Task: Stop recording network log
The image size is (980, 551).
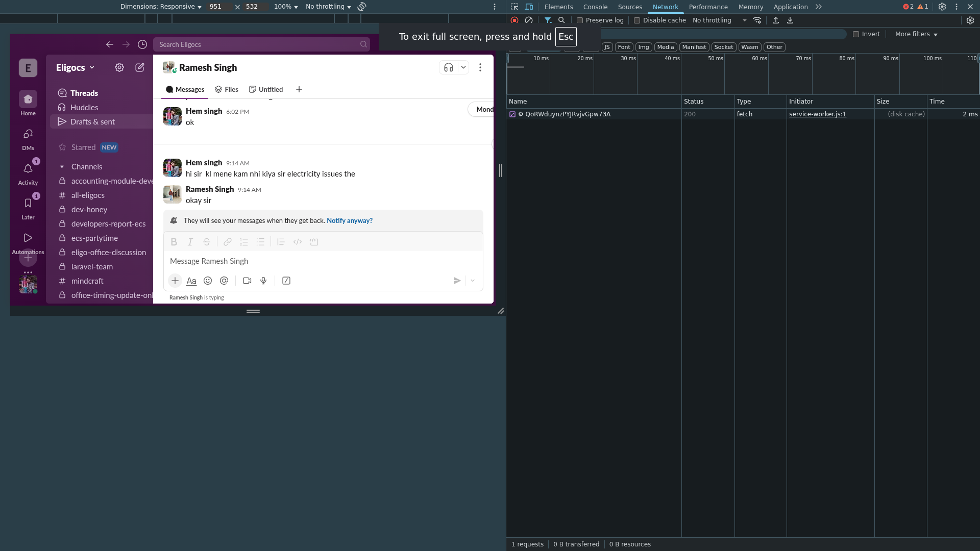Action: coord(514,20)
